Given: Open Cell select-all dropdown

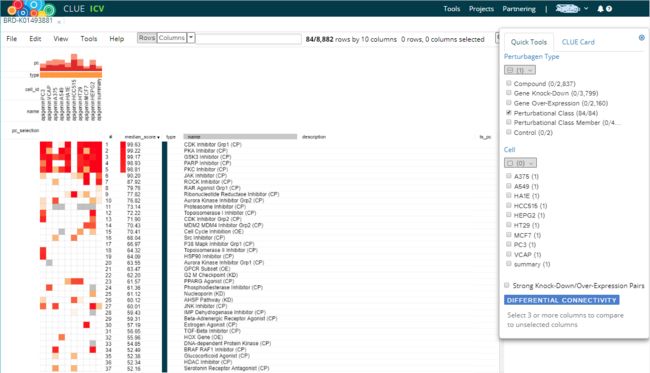Looking at the screenshot, I should pyautogui.click(x=520, y=163).
